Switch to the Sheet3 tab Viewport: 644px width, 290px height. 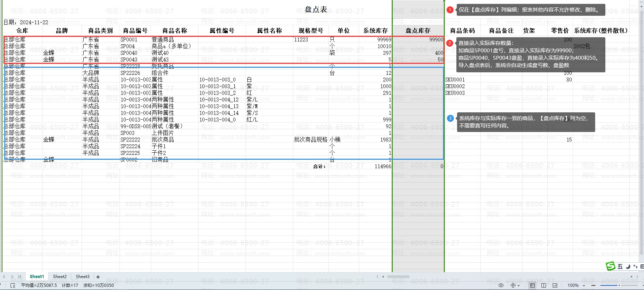(x=83, y=277)
